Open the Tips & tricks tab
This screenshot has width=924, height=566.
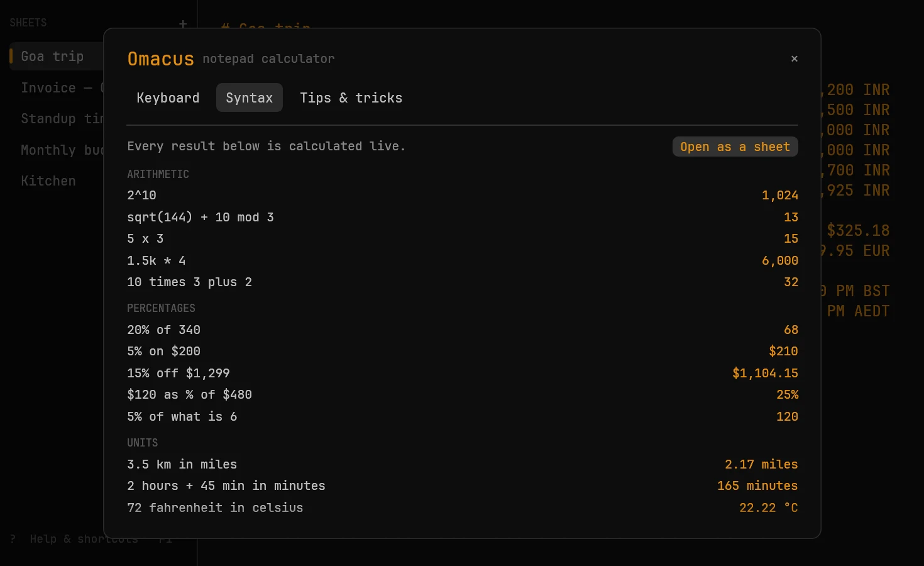351,97
